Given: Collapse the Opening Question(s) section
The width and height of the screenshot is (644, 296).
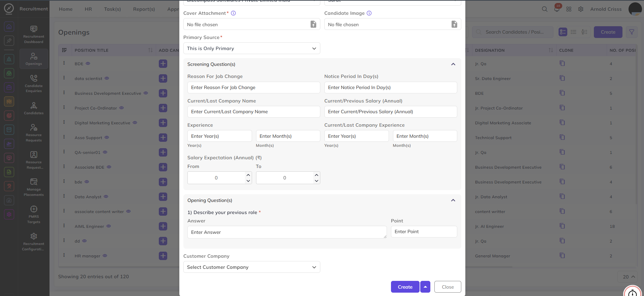Looking at the screenshot, I should tap(453, 200).
